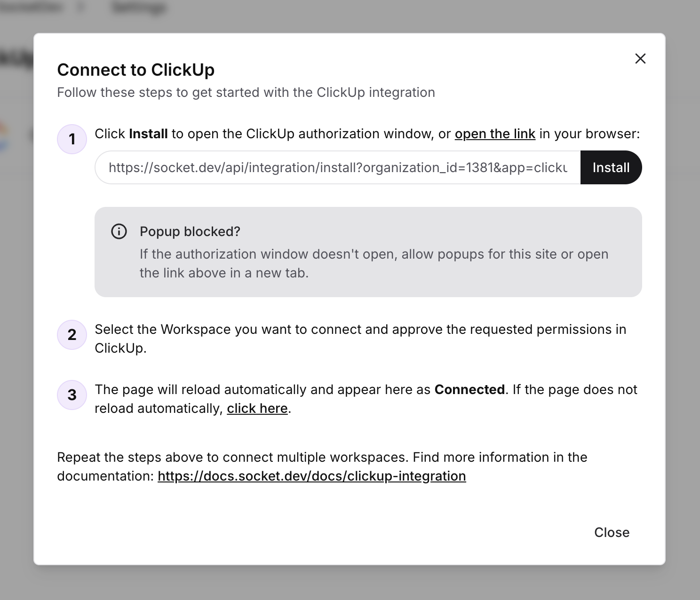Open the docs.socket.dev clickup-integration link

point(312,476)
